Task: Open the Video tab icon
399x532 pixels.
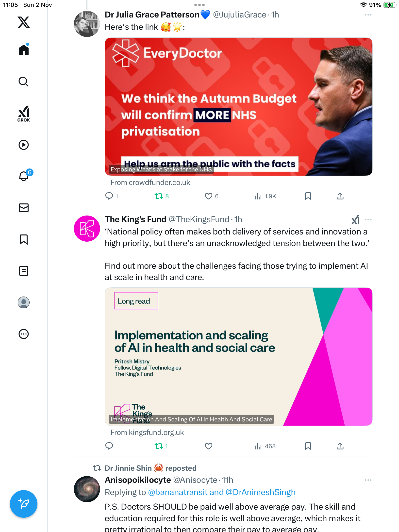Action: point(24,145)
